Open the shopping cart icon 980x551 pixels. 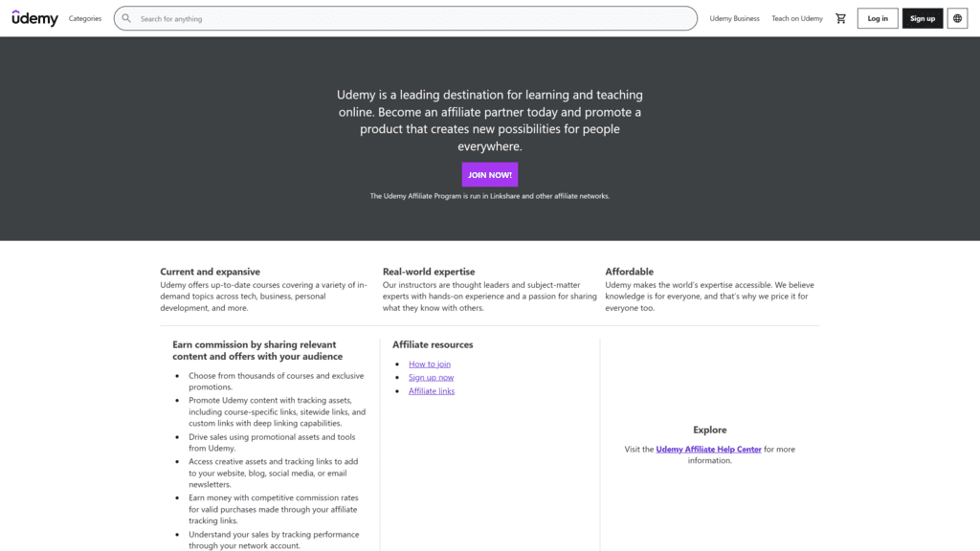point(840,19)
